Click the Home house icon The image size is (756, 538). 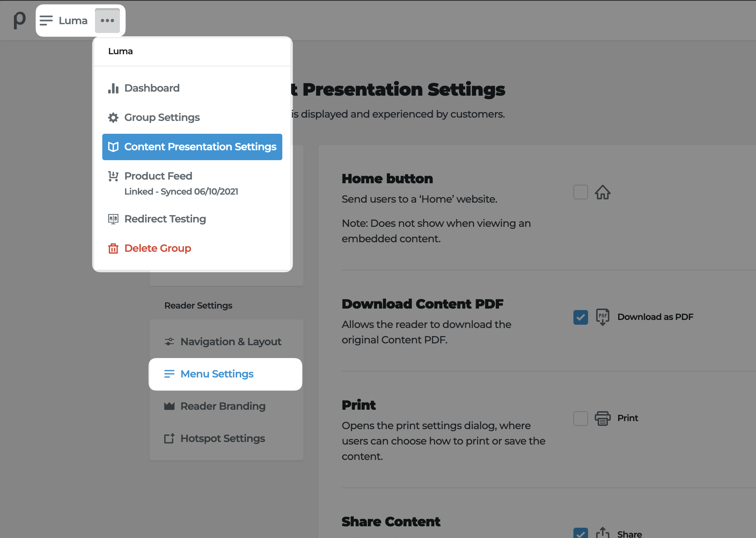pos(602,192)
